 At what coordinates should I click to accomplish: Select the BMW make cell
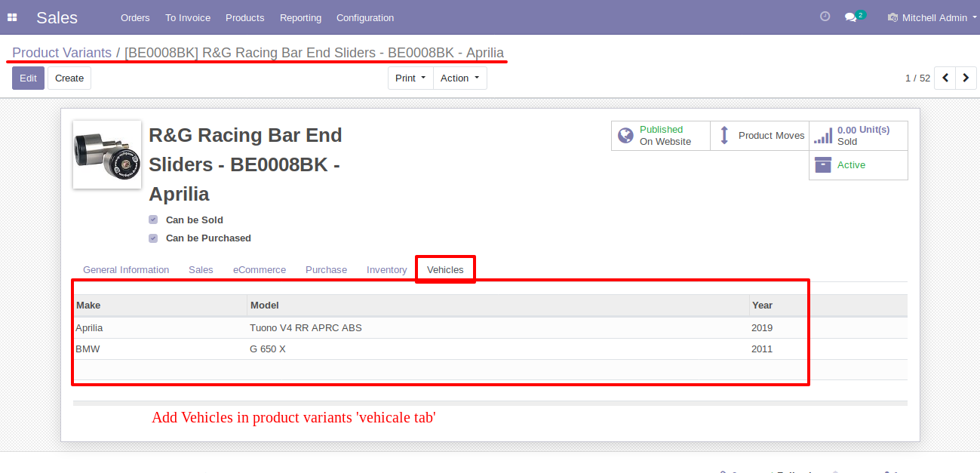tap(160, 349)
